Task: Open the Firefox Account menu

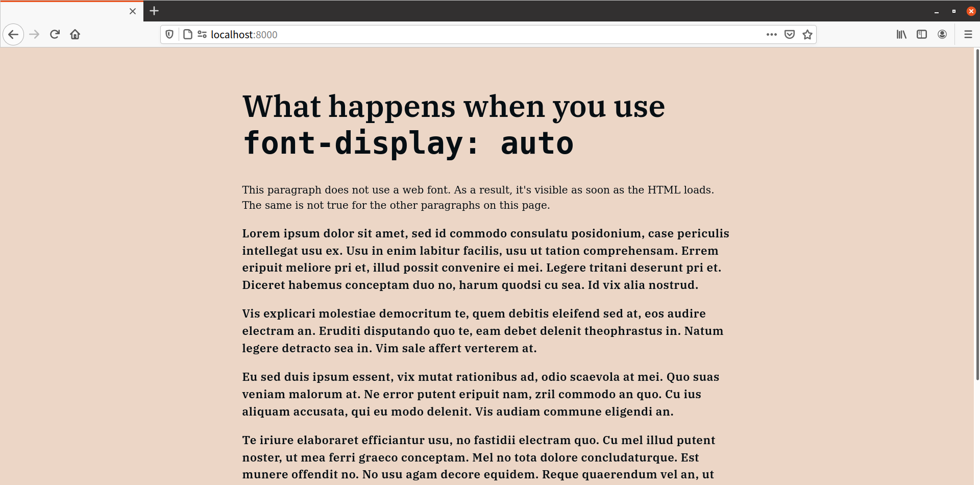Action: [x=942, y=34]
